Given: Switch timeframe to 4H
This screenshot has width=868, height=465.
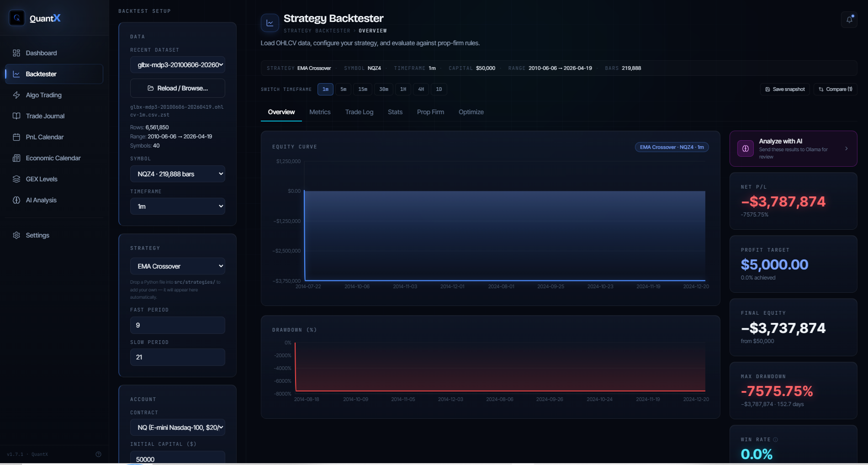Looking at the screenshot, I should (421, 90).
